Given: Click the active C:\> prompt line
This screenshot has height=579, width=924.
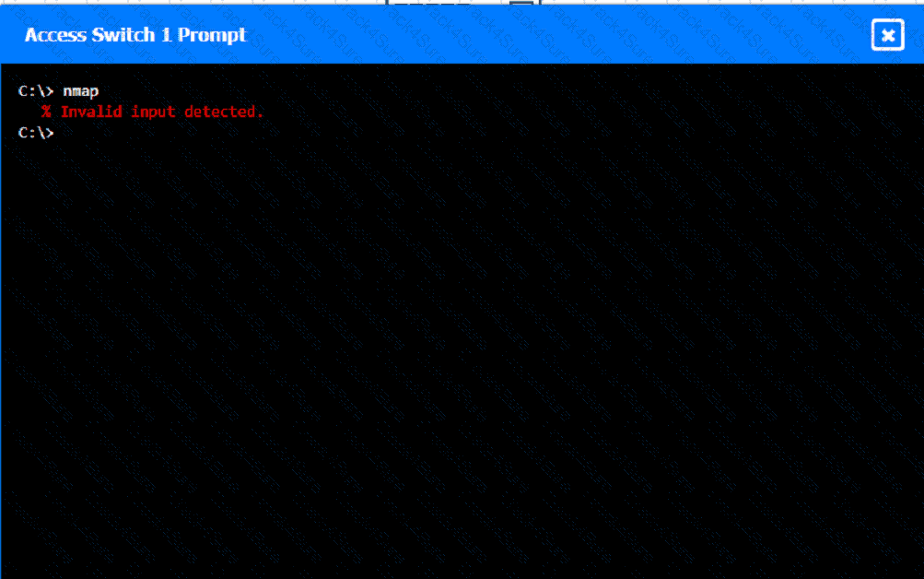Looking at the screenshot, I should click(x=36, y=133).
